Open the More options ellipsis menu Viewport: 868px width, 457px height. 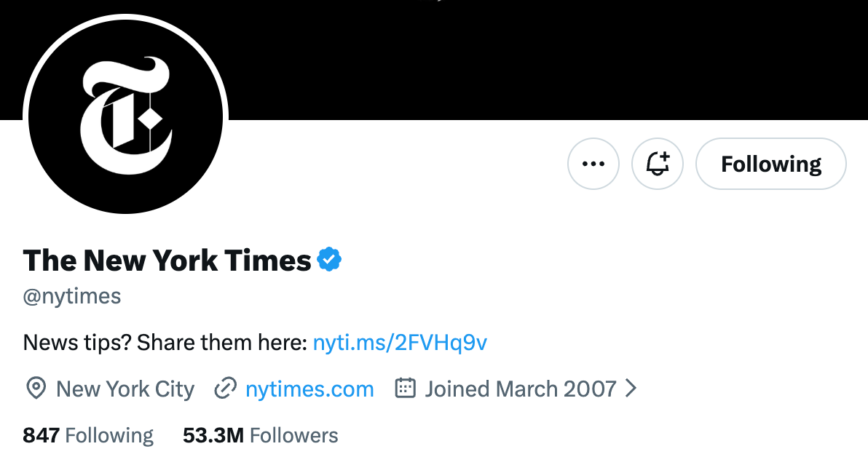[593, 164]
